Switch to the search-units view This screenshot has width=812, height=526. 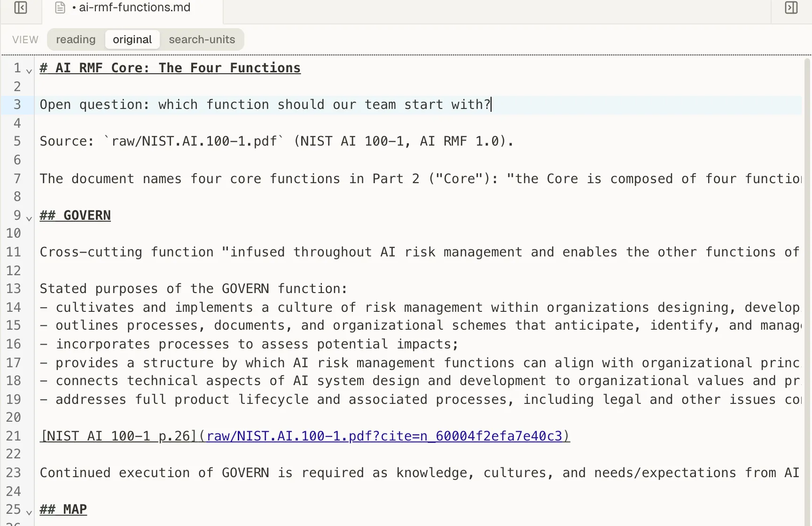(202, 39)
